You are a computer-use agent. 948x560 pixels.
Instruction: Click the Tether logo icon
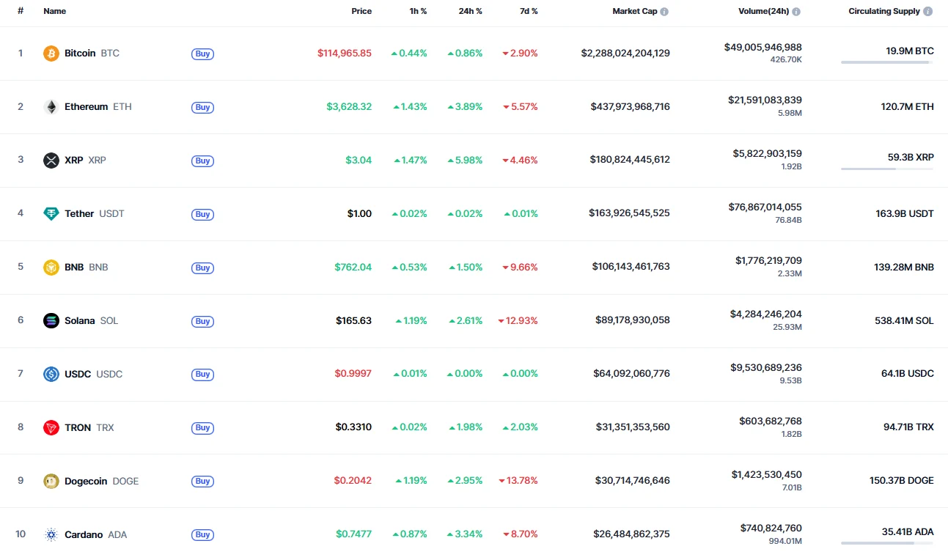pos(51,214)
